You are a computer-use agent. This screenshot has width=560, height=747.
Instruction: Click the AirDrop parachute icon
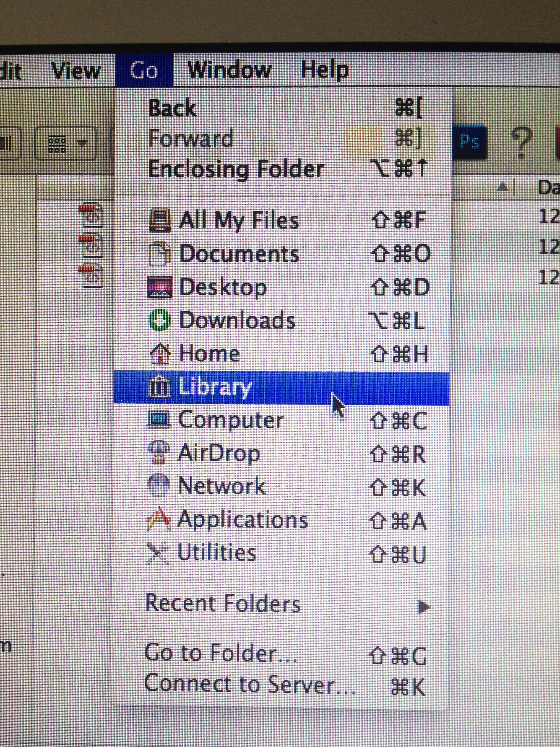[x=158, y=453]
